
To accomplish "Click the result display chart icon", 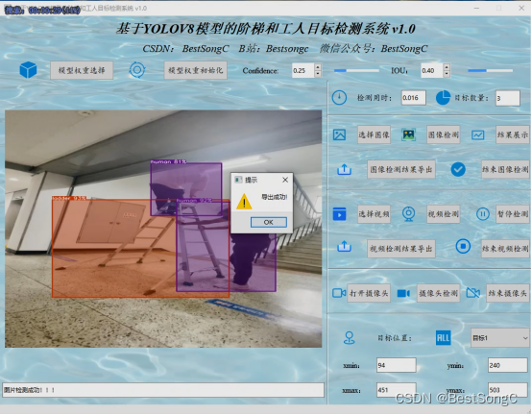I will 477,135.
